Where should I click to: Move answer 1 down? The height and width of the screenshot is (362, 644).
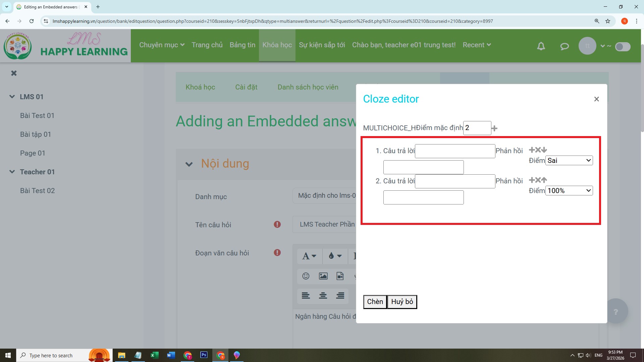tap(544, 150)
